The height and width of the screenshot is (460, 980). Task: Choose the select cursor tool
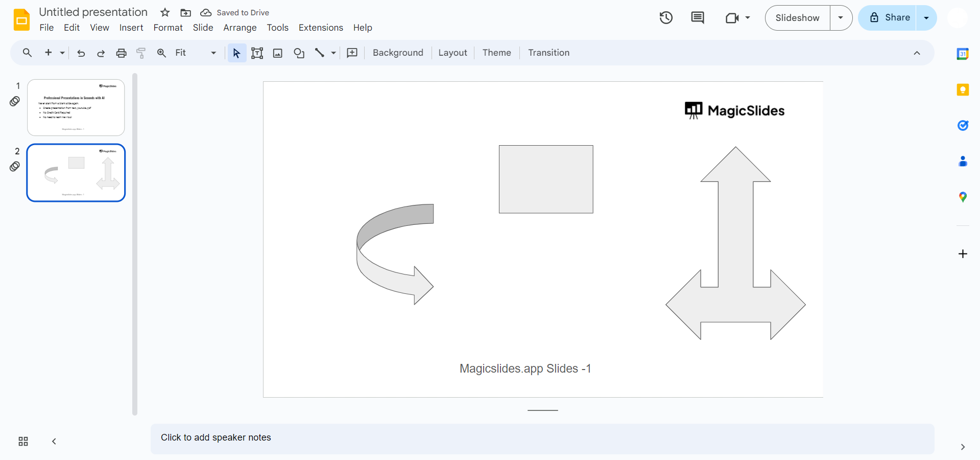(x=236, y=53)
